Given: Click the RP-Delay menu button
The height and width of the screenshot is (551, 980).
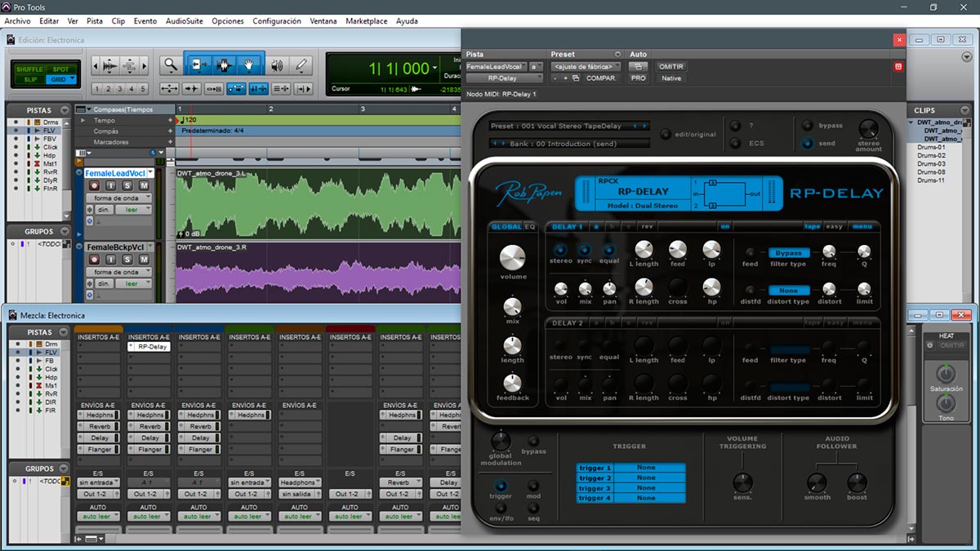Looking at the screenshot, I should (862, 226).
